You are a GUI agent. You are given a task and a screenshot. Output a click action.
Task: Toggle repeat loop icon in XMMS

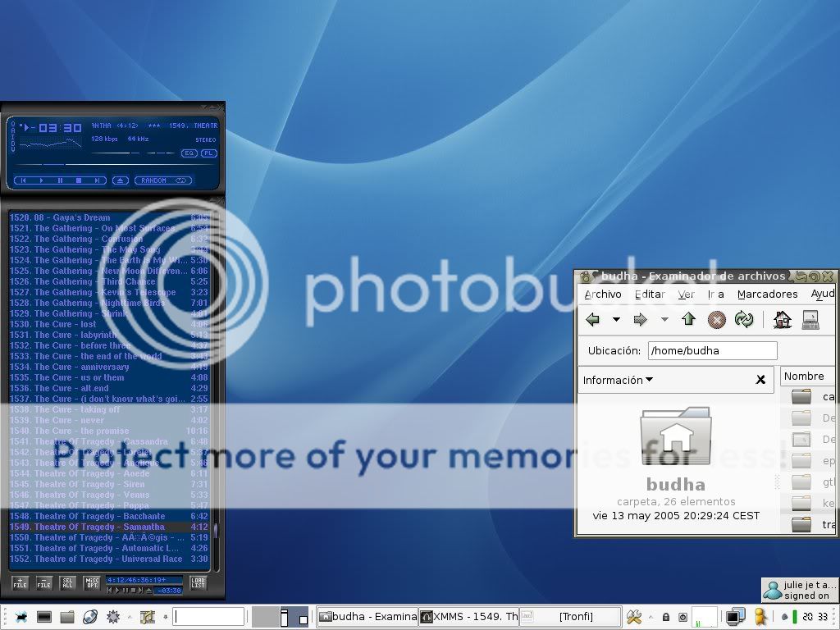click(x=181, y=180)
